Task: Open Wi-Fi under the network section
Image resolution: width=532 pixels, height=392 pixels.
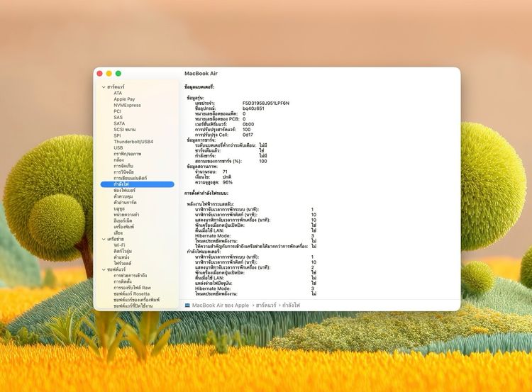Action: point(120,245)
